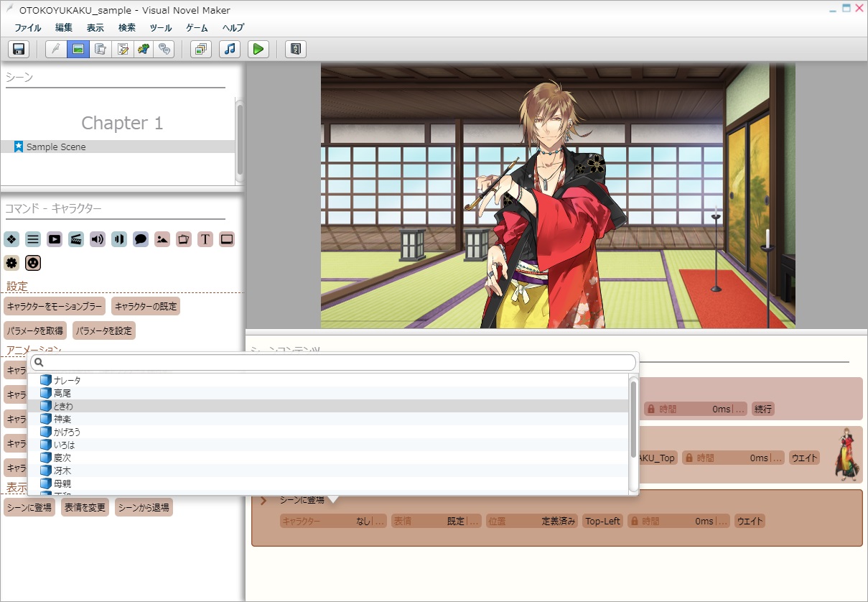Open the script editor notepad-and-pencil icon

tap(123, 49)
